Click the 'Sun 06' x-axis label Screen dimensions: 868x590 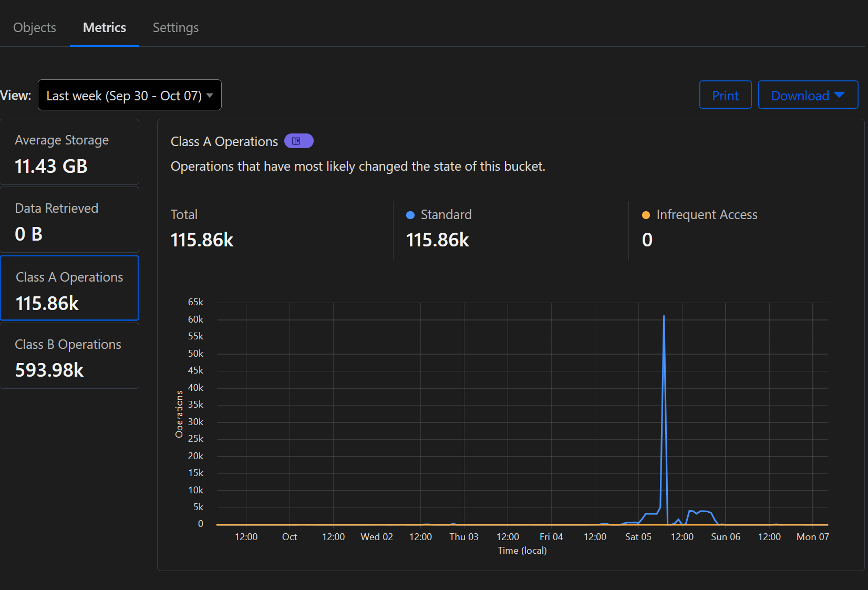725,537
